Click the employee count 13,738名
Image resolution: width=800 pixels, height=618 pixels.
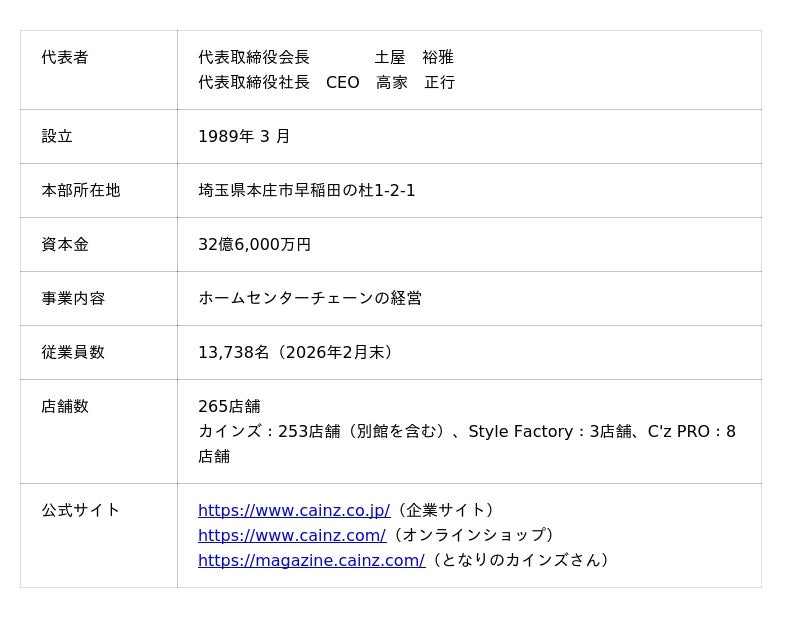click(x=234, y=352)
